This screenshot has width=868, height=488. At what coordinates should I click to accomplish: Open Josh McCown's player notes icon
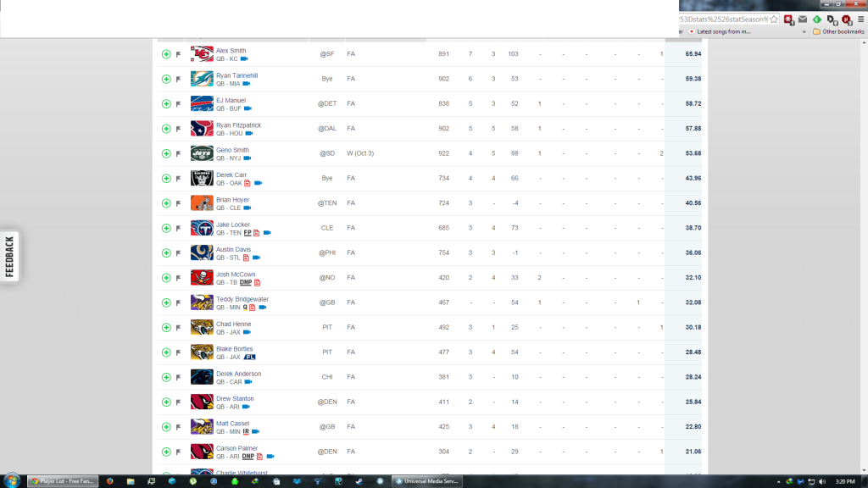(258, 283)
